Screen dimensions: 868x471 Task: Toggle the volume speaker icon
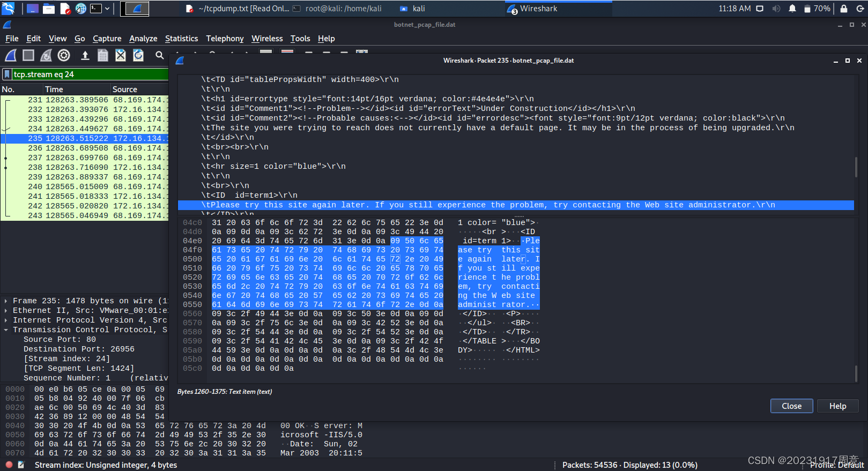pos(776,9)
